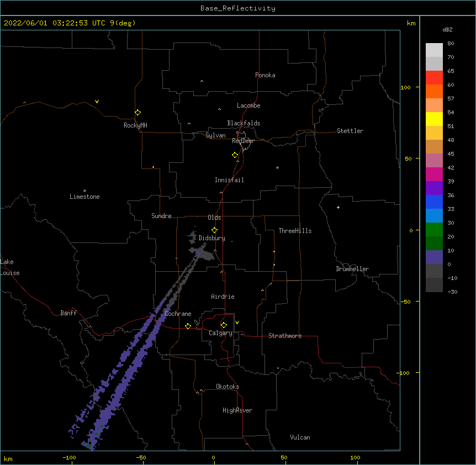This screenshot has height=465, width=476.
Task: Click the -50 tick on the bottom axis
Action: (141, 457)
